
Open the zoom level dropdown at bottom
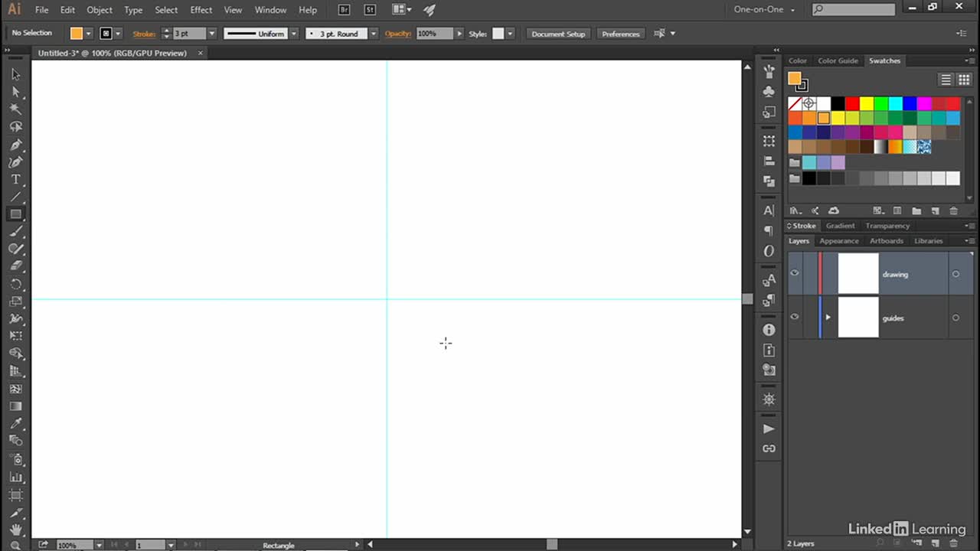[x=99, y=545]
